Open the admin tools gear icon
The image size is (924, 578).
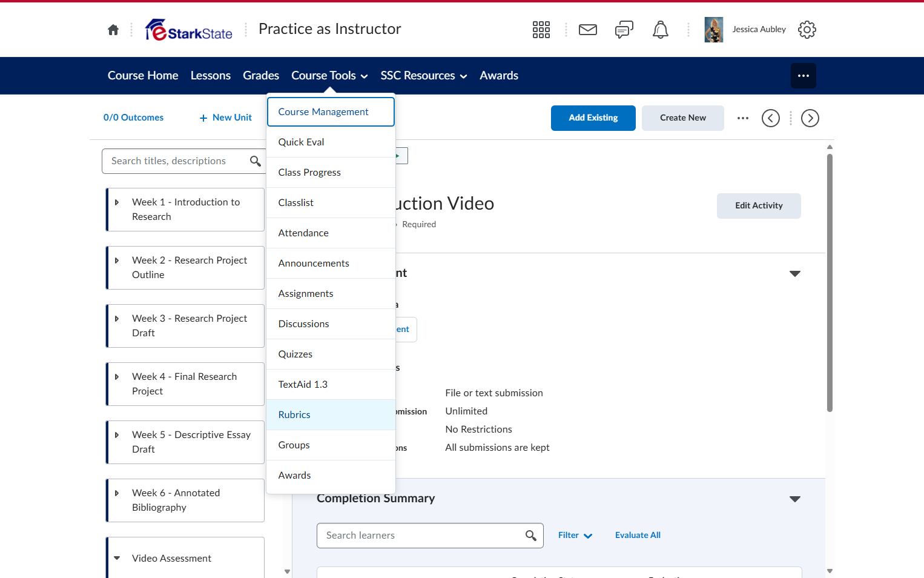pyautogui.click(x=807, y=30)
